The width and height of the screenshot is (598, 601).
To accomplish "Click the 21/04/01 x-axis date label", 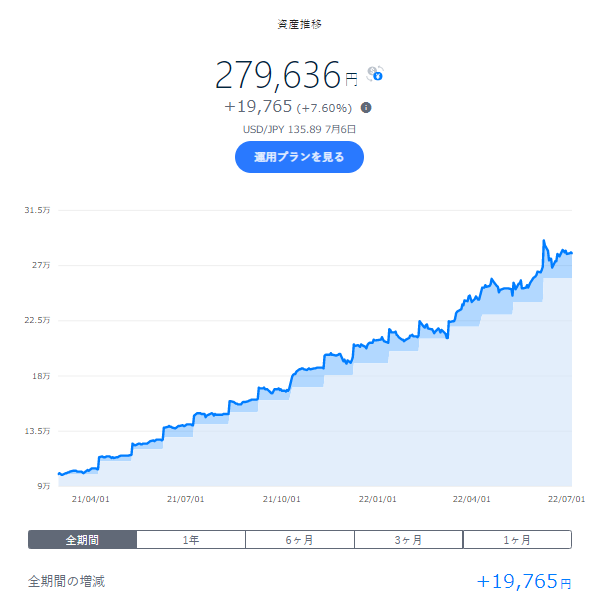I will (x=90, y=499).
